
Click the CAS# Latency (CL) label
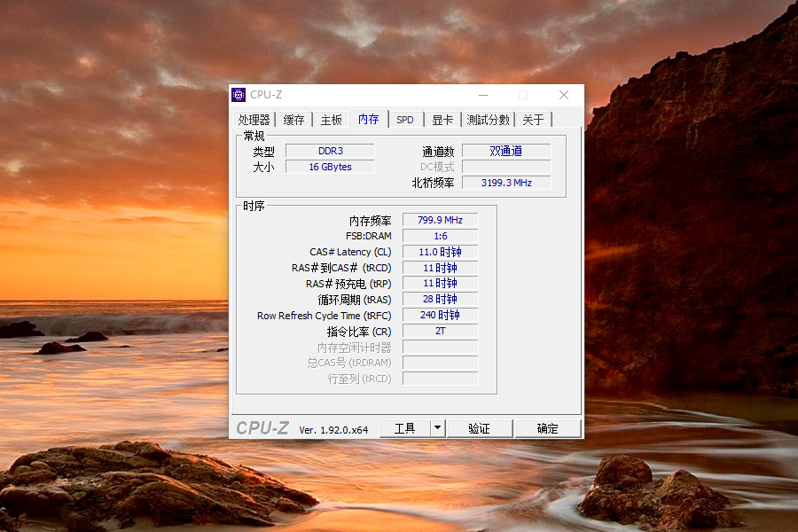(350, 252)
